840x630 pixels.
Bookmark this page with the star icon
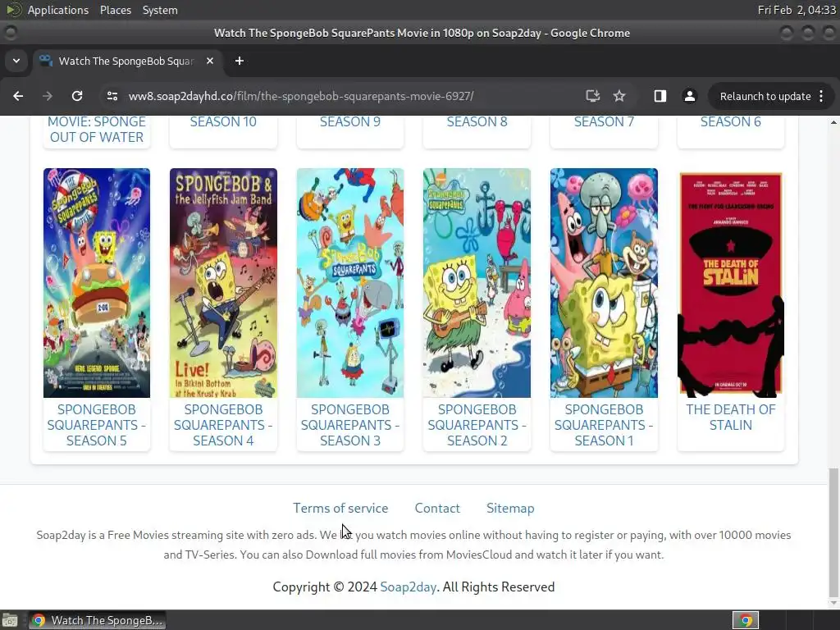pos(619,97)
